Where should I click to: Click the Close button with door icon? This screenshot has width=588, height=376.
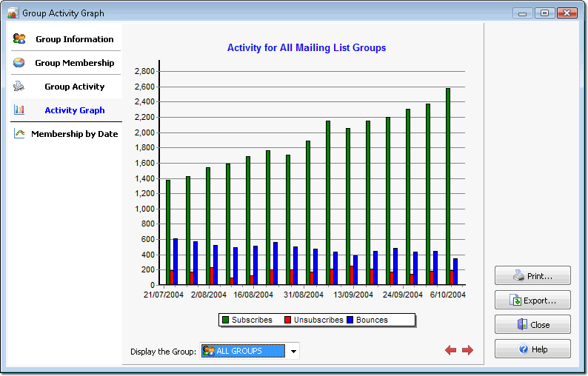[532, 324]
